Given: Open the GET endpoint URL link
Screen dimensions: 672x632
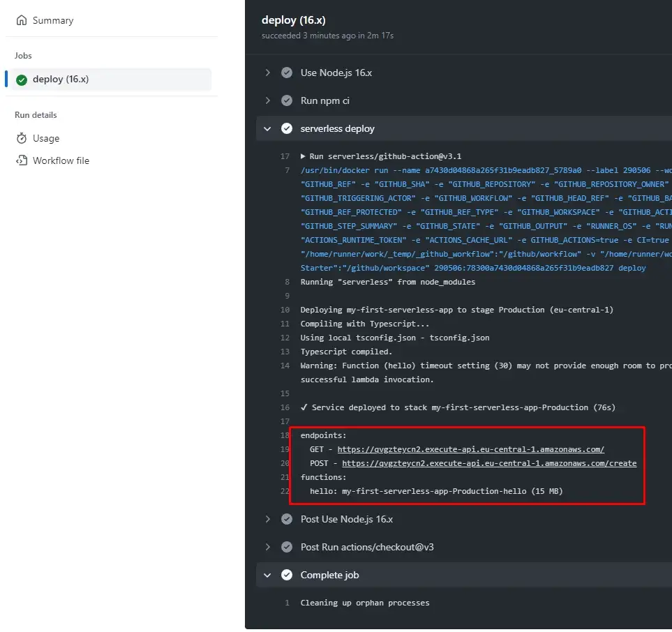Looking at the screenshot, I should (470, 449).
